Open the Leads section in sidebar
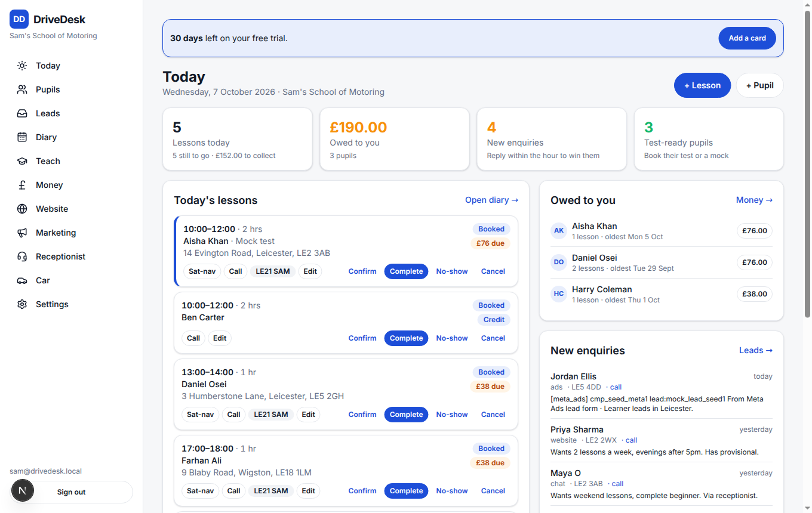The width and height of the screenshot is (812, 513). (x=72, y=113)
